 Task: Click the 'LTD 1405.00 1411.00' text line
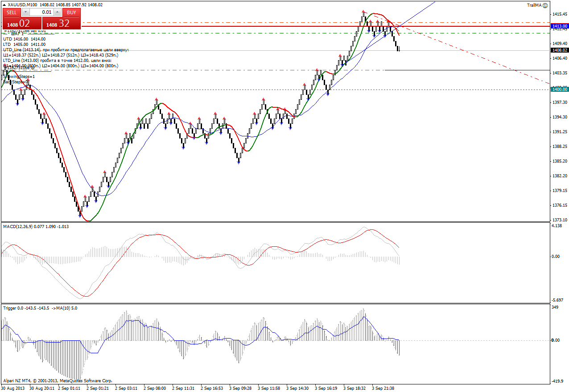25,45
